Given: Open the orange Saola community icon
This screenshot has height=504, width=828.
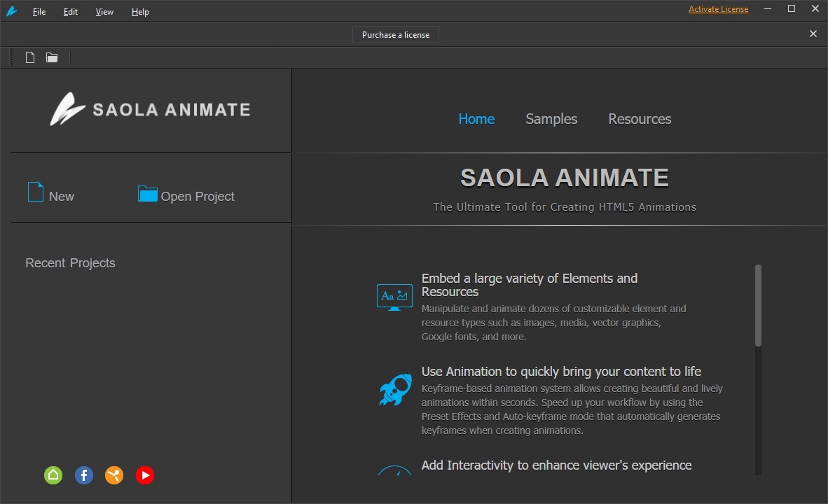Looking at the screenshot, I should pos(114,475).
